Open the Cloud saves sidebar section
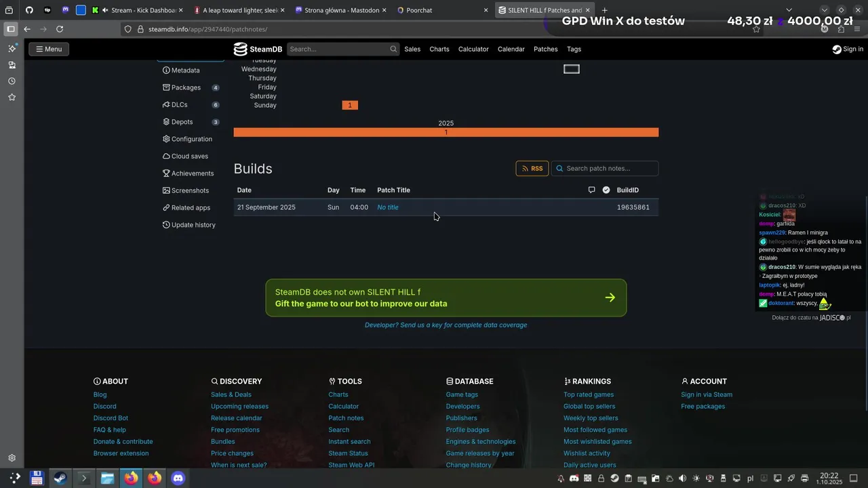Image resolution: width=868 pixels, height=488 pixels. coord(191,156)
